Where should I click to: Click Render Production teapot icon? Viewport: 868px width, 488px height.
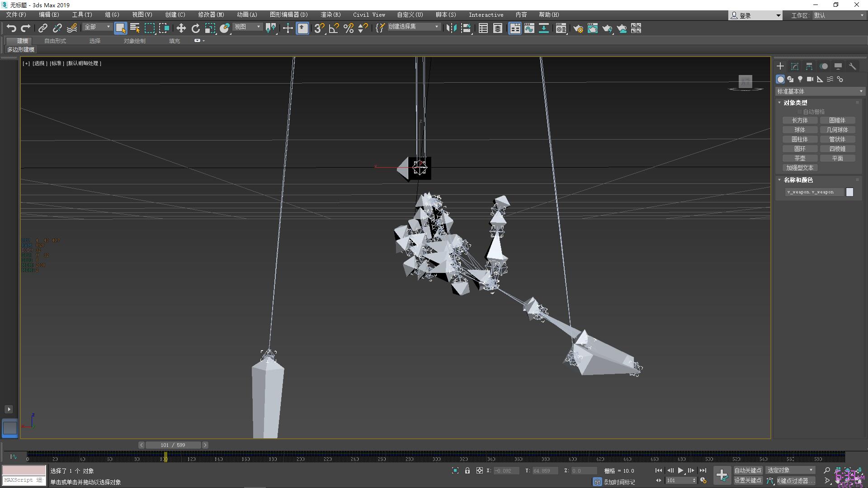pos(607,28)
